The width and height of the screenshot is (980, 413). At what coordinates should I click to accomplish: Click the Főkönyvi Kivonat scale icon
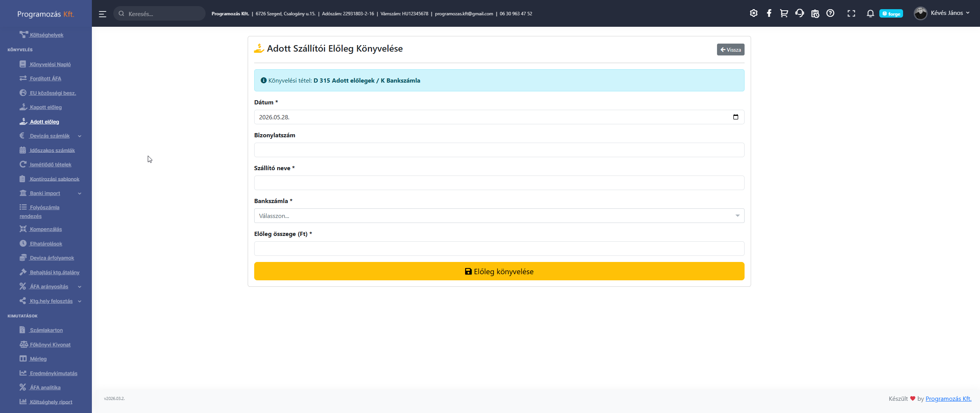click(x=24, y=345)
